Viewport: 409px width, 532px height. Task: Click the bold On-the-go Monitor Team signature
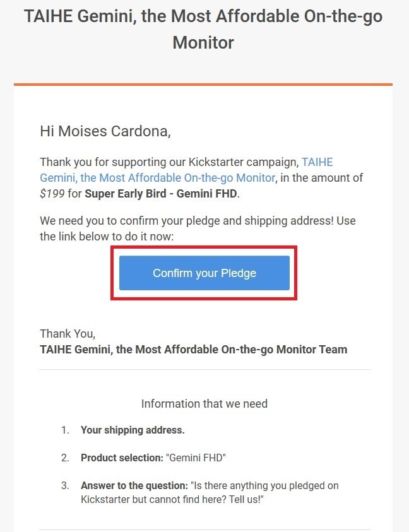pos(194,350)
